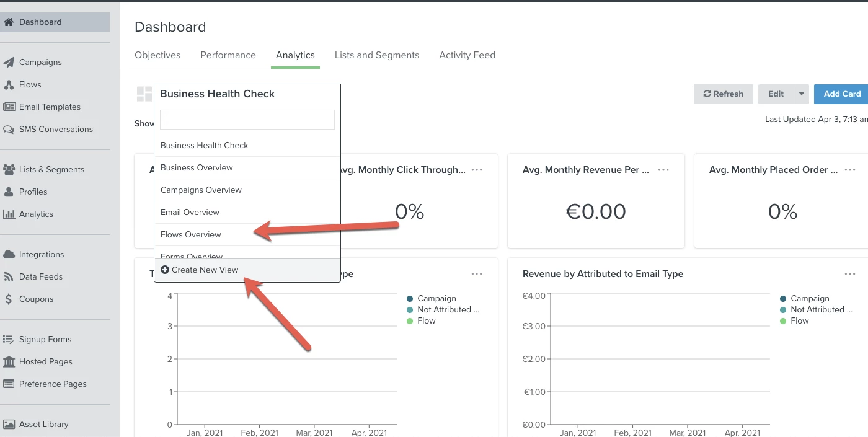Image resolution: width=868 pixels, height=437 pixels.
Task: Click the Edit button
Action: click(776, 94)
